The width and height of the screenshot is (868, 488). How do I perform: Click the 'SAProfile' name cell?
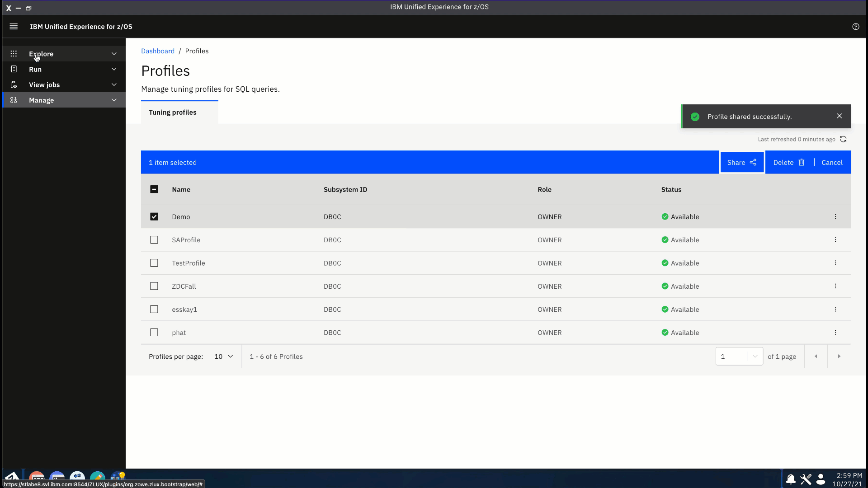[186, 240]
